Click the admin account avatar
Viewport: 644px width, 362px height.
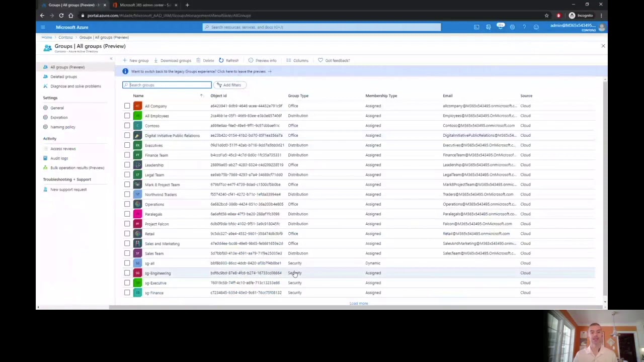coord(602,27)
